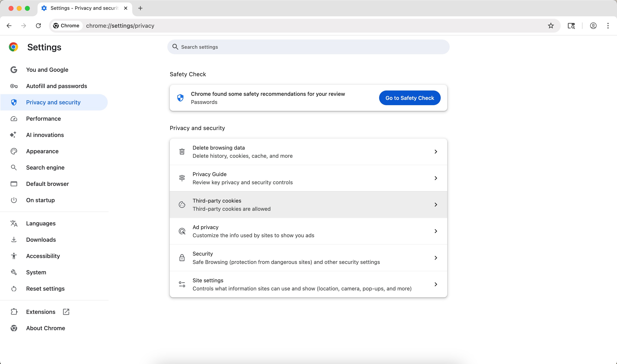Click the Extensions external link icon

(x=66, y=312)
